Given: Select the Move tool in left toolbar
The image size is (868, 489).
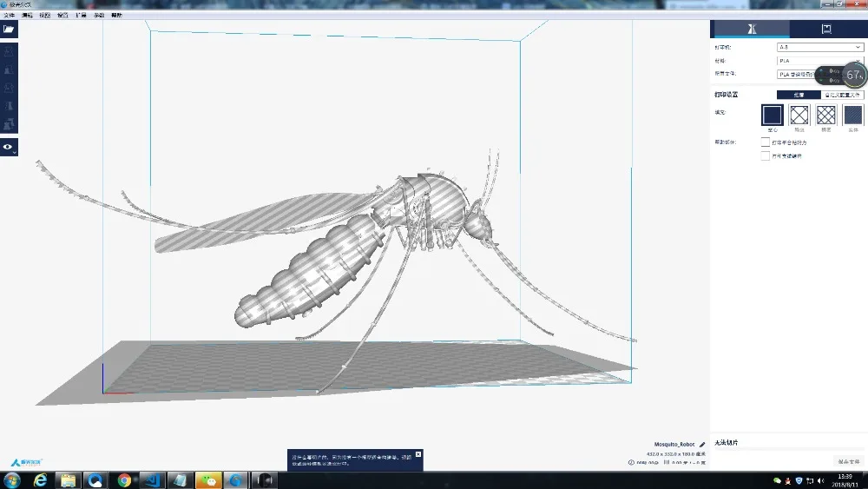Looking at the screenshot, I should click(9, 52).
